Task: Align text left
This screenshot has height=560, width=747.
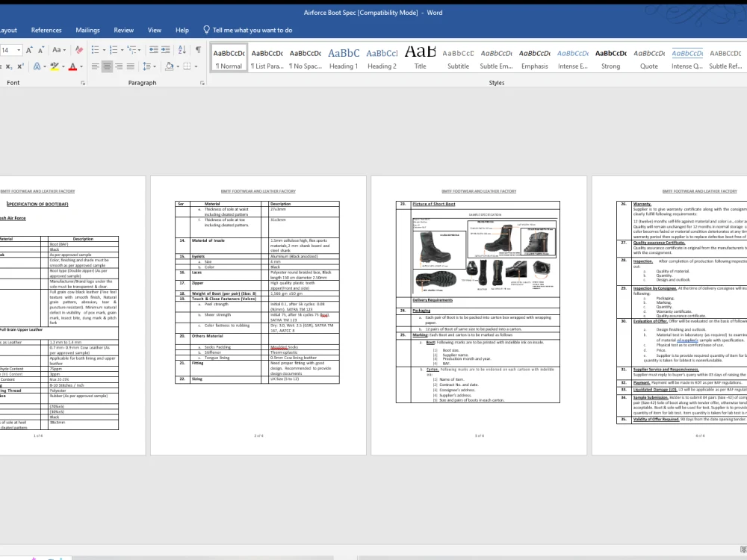Action: pos(96,66)
